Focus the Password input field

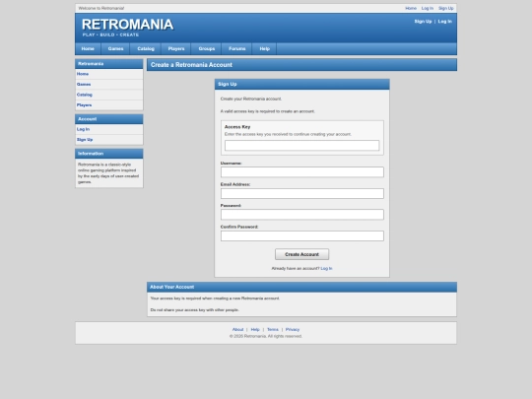coord(302,215)
